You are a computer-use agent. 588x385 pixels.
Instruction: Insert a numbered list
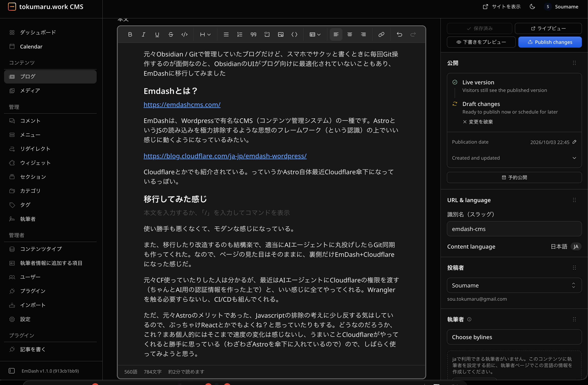tap(240, 34)
